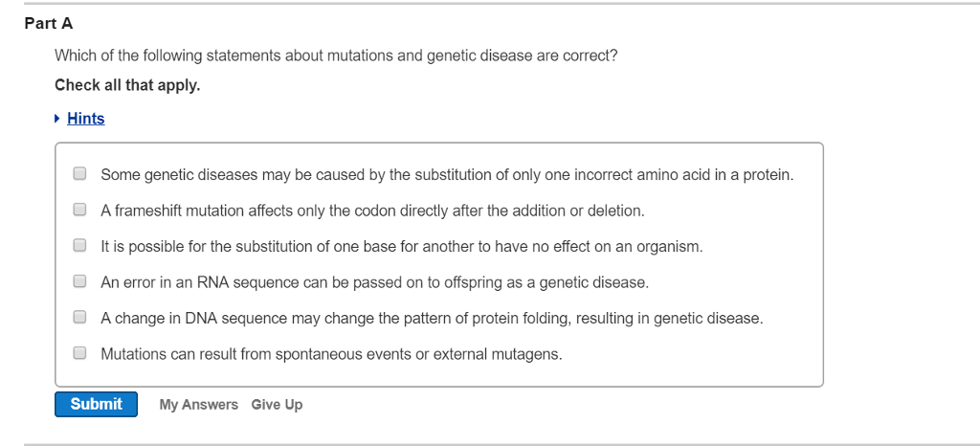Image resolution: width=980 pixels, height=446 pixels.
Task: Click the sentence text starting "A frameshift mutation"
Action: click(372, 211)
